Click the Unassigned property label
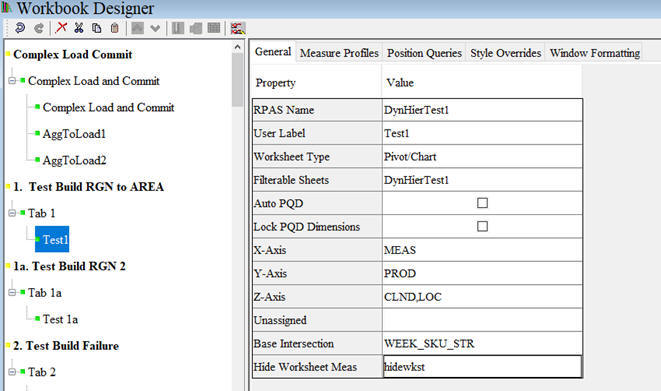 tap(280, 320)
